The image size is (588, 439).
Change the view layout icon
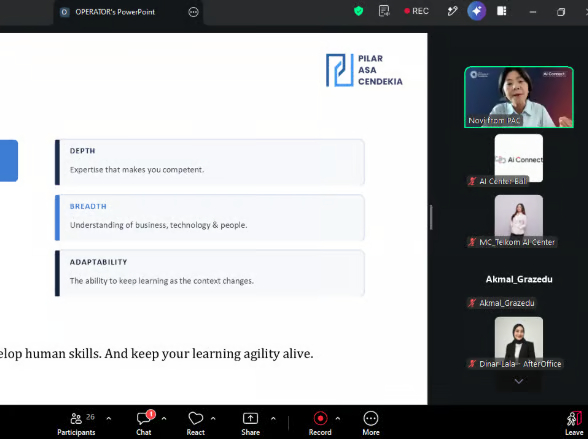pyautogui.click(x=502, y=11)
